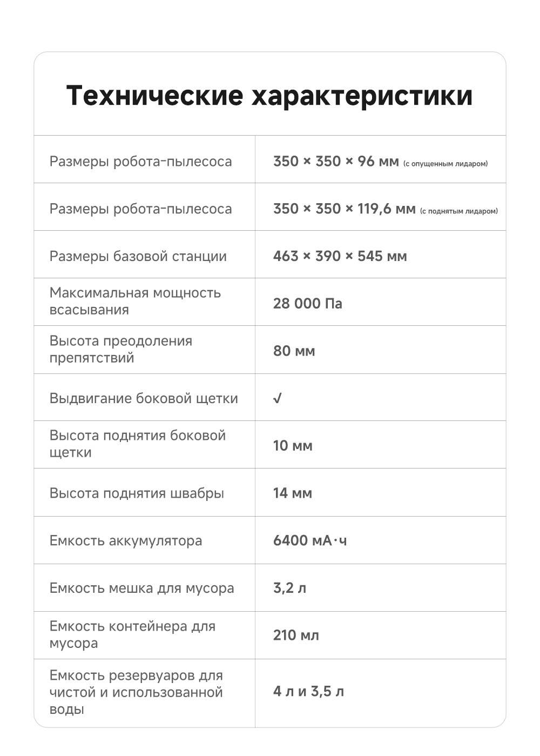Image resolution: width=540 pixels, height=756 pixels.
Task: Click 'Высота преодоления препятствий' label
Action: (x=120, y=349)
